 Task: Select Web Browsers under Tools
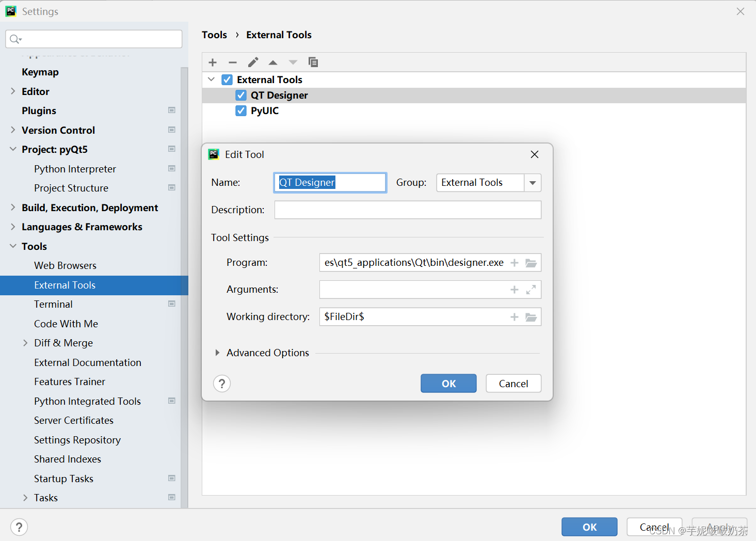pos(65,265)
